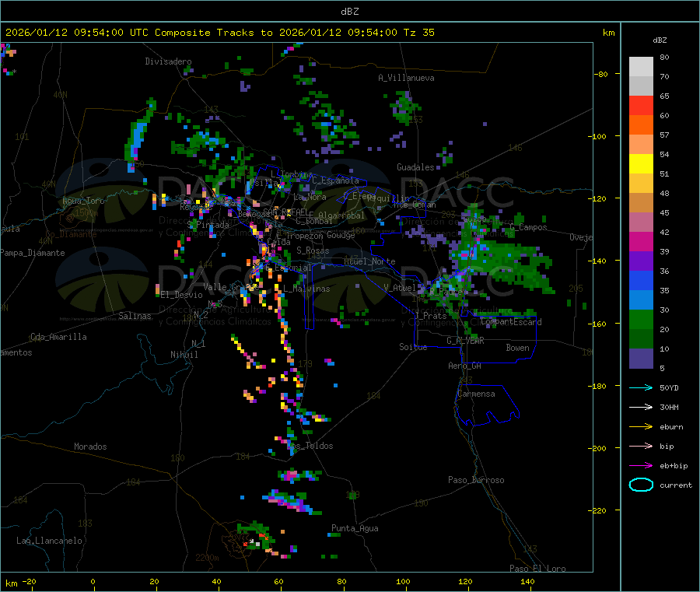Image resolution: width=700 pixels, height=592 pixels.
Task: Select the dark orange swatch below the red swatch
Action: [x=641, y=125]
